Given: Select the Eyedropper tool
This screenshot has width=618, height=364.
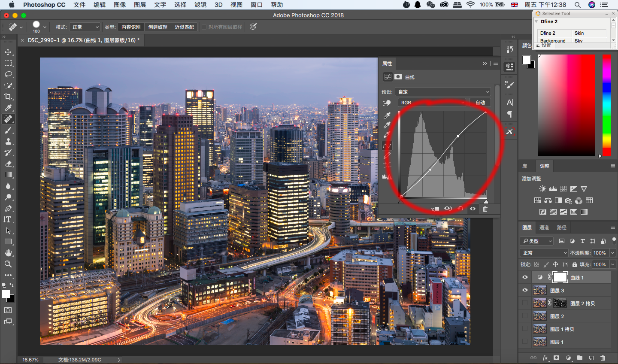Looking at the screenshot, I should click(8, 108).
